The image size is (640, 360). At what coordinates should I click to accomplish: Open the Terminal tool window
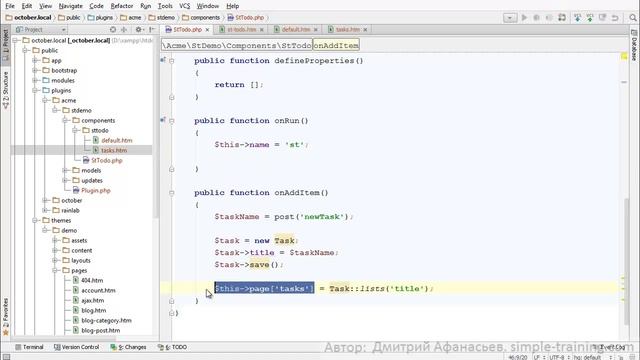tap(29, 347)
